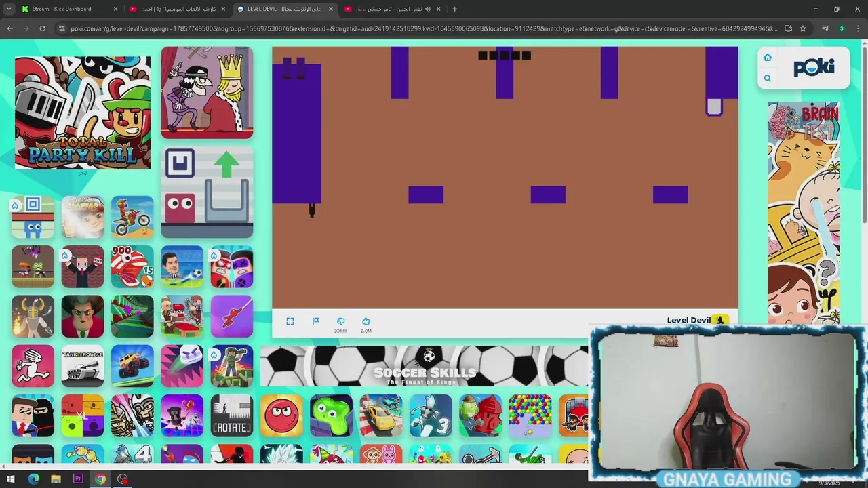This screenshot has width=868, height=488.
Task: Switch to the second YouTube tab
Action: [x=177, y=9]
